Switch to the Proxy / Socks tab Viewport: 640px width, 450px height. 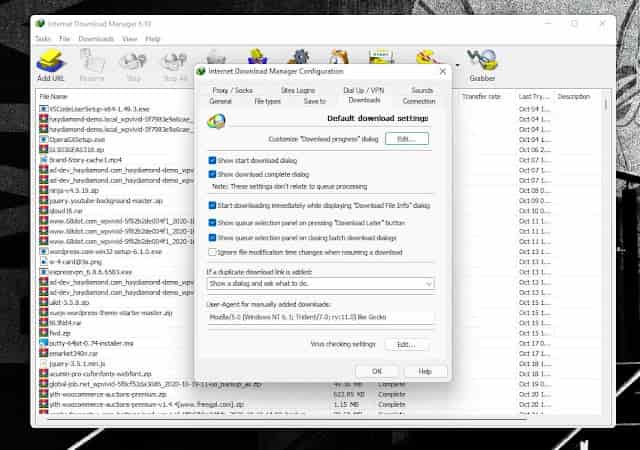(232, 90)
